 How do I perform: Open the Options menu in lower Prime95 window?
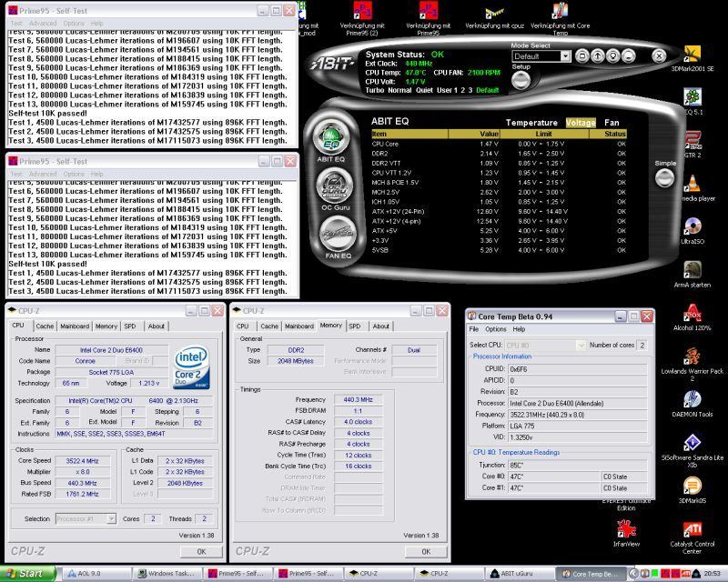[x=74, y=174]
